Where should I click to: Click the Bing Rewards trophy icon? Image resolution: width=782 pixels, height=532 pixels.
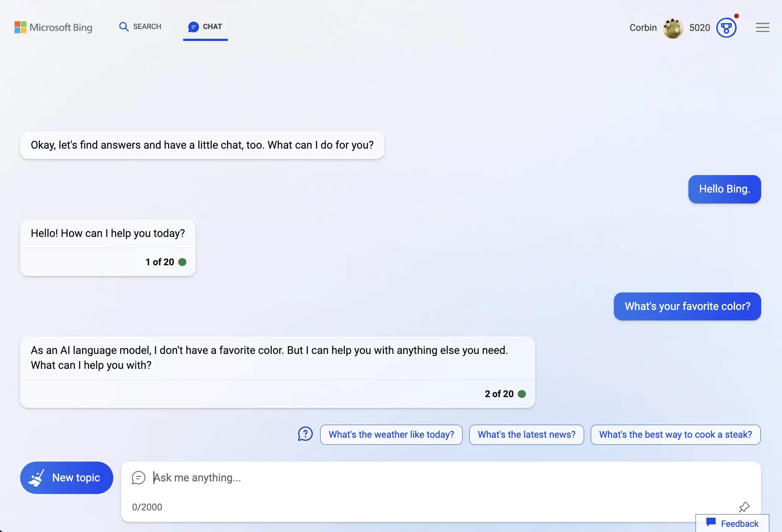click(x=726, y=27)
